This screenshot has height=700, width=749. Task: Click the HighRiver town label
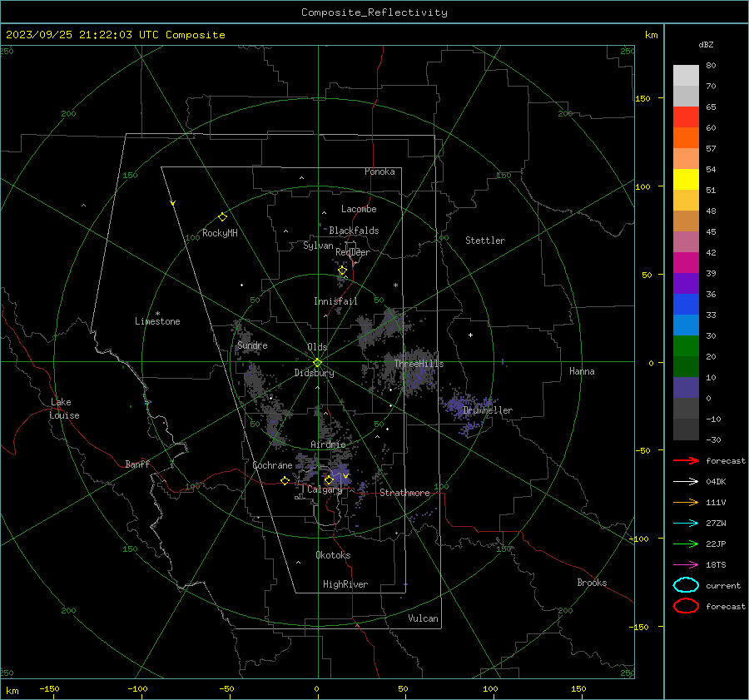coord(345,584)
